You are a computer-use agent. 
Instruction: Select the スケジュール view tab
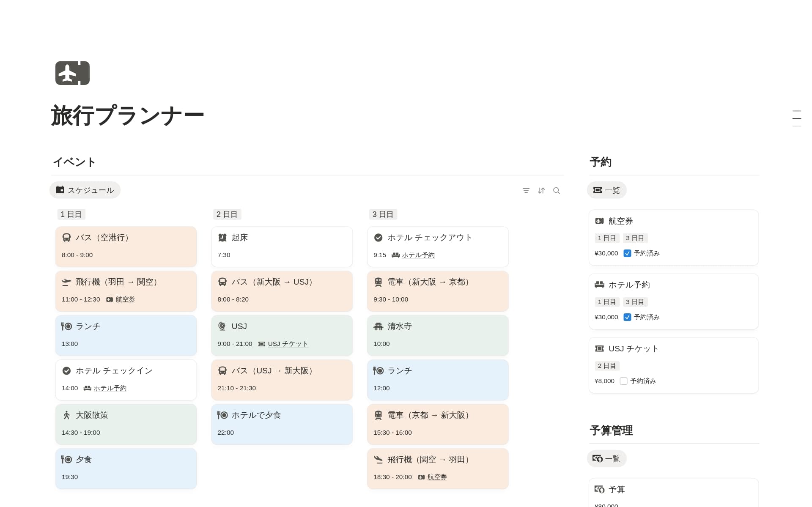click(85, 190)
